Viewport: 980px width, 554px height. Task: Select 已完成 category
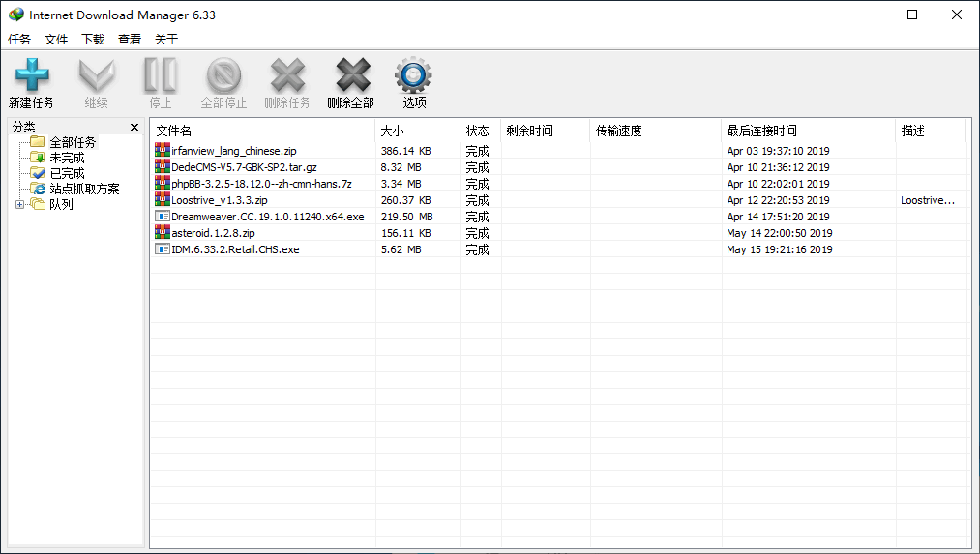click(x=67, y=174)
